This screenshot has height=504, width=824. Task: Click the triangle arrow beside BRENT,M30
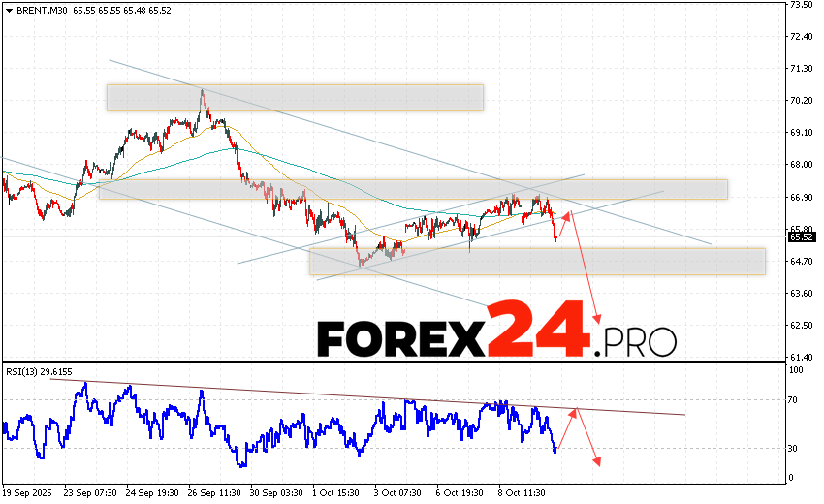[7, 8]
